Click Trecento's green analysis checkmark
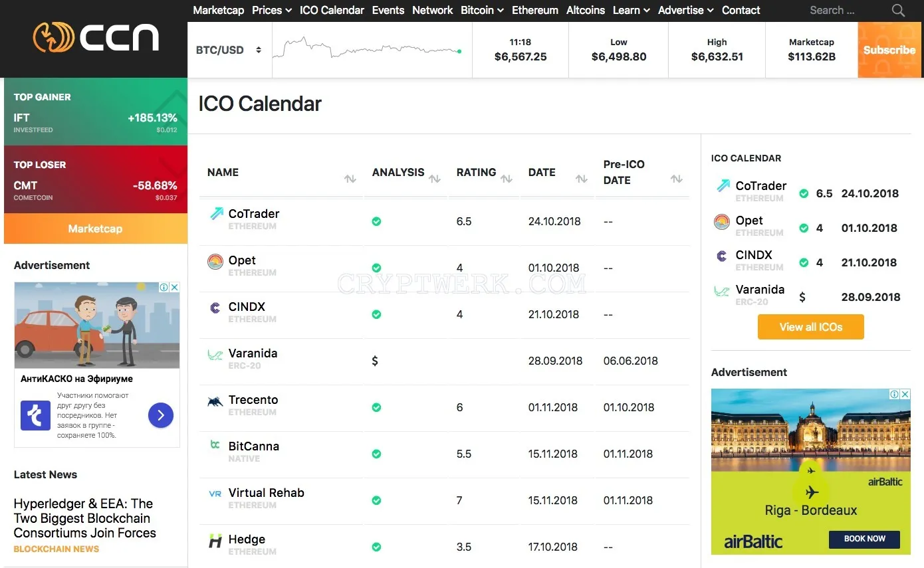This screenshot has width=924, height=568. click(x=376, y=407)
